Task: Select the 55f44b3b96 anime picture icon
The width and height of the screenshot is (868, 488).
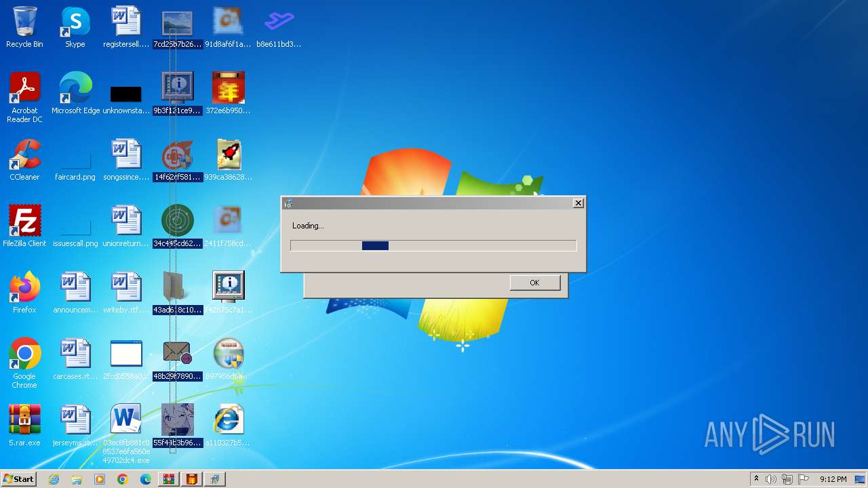Action: pyautogui.click(x=177, y=426)
